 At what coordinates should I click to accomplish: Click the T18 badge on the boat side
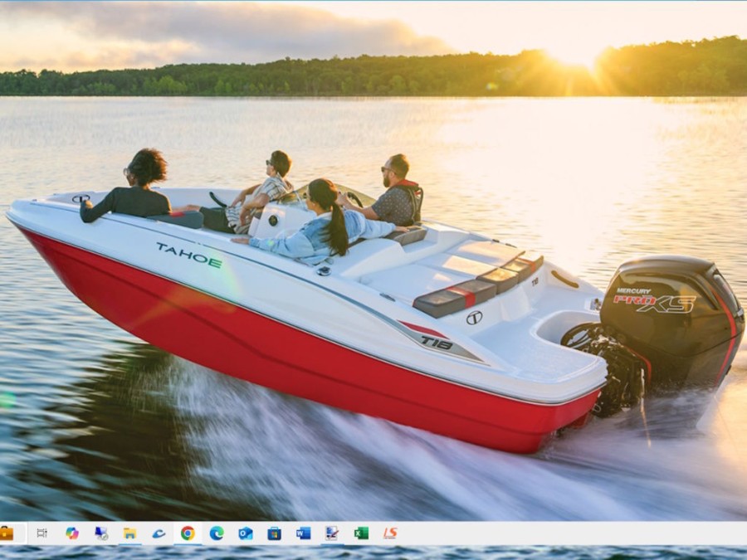tap(437, 343)
